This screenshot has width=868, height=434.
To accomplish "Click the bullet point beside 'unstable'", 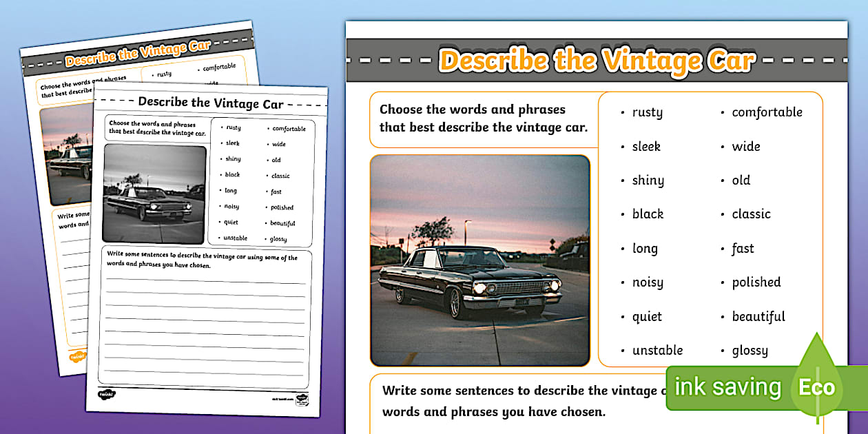I will pyautogui.click(x=621, y=351).
